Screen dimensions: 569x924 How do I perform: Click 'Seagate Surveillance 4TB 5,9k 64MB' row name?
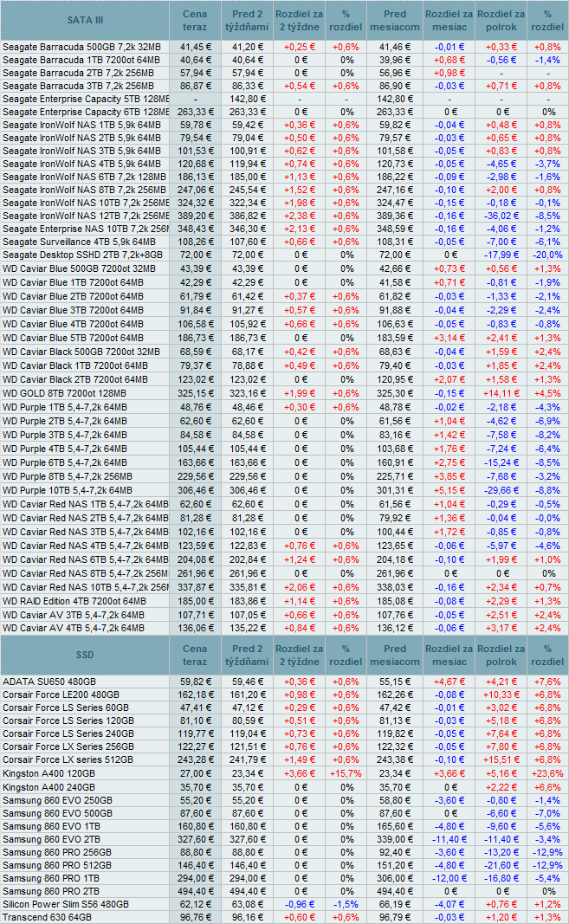tap(79, 242)
